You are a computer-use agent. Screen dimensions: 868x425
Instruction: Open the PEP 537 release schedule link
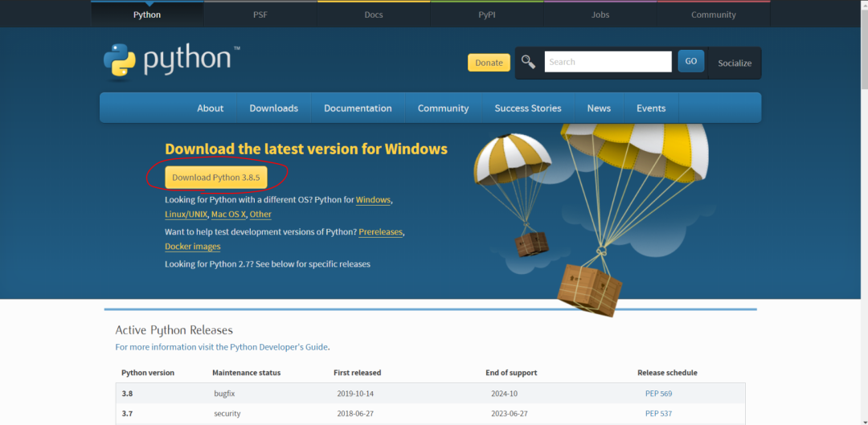coord(658,414)
